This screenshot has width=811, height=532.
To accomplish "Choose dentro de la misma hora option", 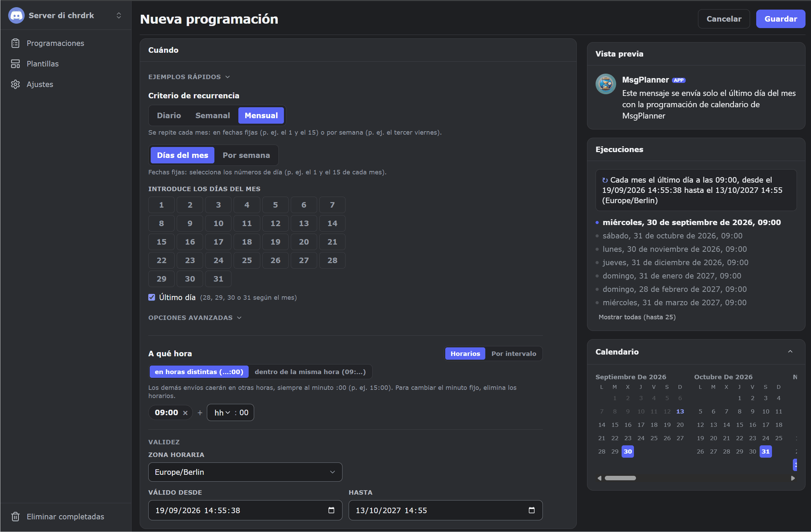I will [x=310, y=372].
